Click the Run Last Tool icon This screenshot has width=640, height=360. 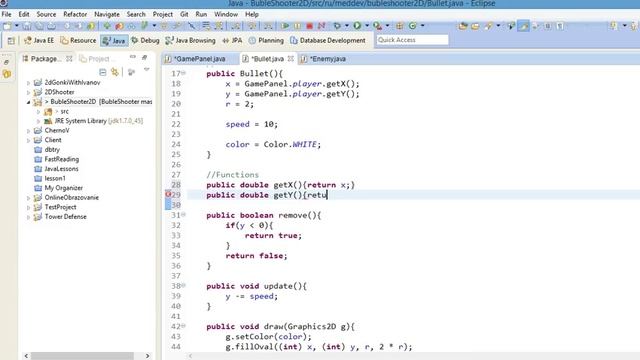(378, 26)
